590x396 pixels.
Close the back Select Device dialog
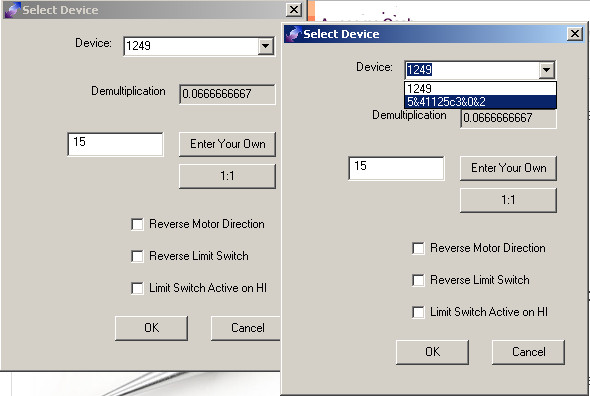point(294,10)
